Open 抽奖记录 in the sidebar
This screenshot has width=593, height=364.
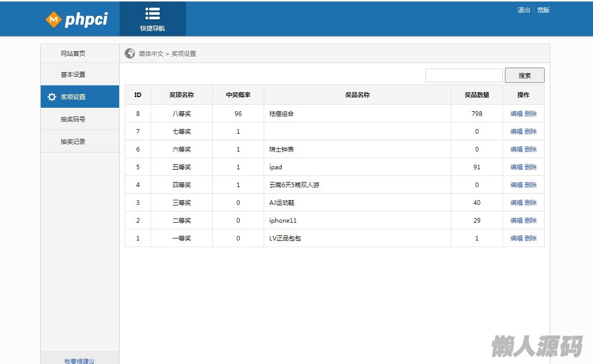pyautogui.click(x=73, y=142)
